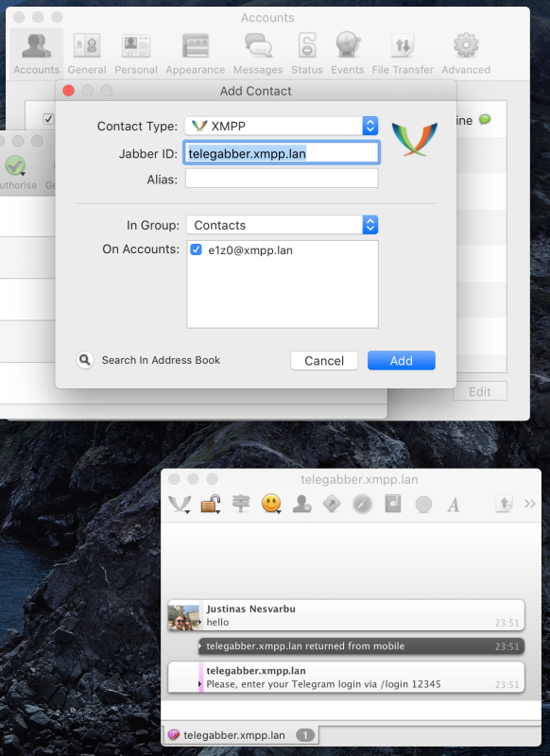Open the Status preferences tab
The width and height of the screenshot is (550, 756).
(x=307, y=53)
